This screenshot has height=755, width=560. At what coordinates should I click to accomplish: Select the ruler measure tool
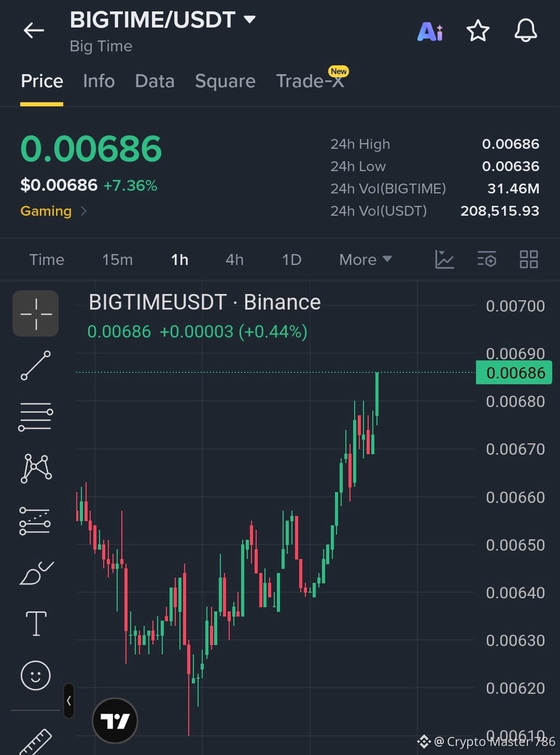[x=35, y=742]
